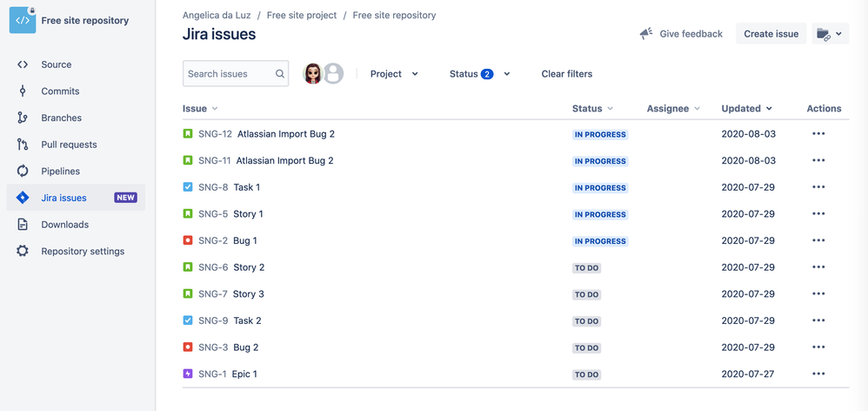Click the Actions column header
This screenshot has width=868, height=411.
[824, 109]
